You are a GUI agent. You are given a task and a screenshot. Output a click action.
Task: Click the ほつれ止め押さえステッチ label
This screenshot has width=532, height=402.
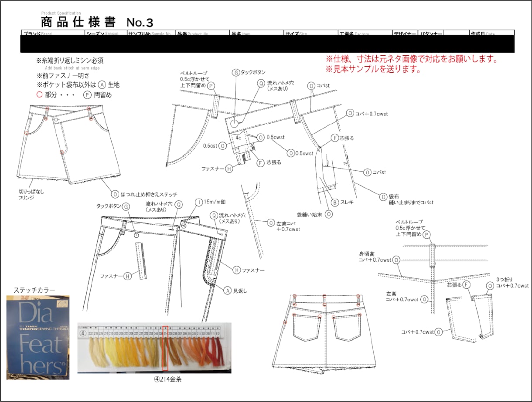(x=149, y=194)
